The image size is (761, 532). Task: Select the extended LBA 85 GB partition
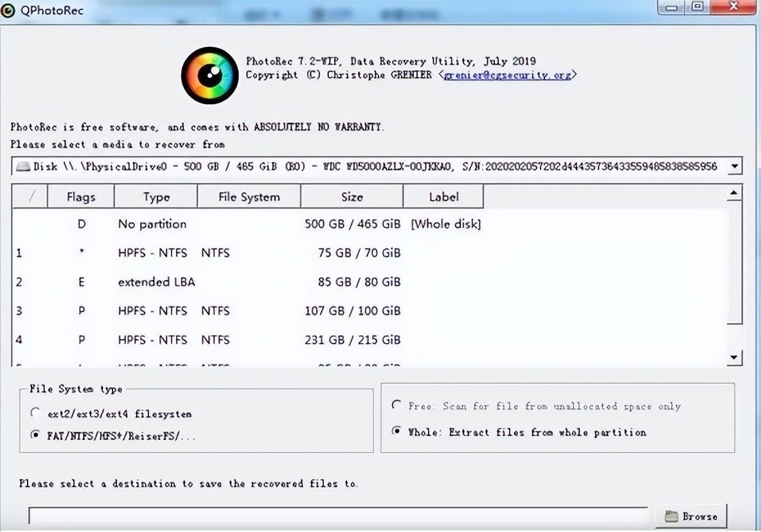click(257, 282)
